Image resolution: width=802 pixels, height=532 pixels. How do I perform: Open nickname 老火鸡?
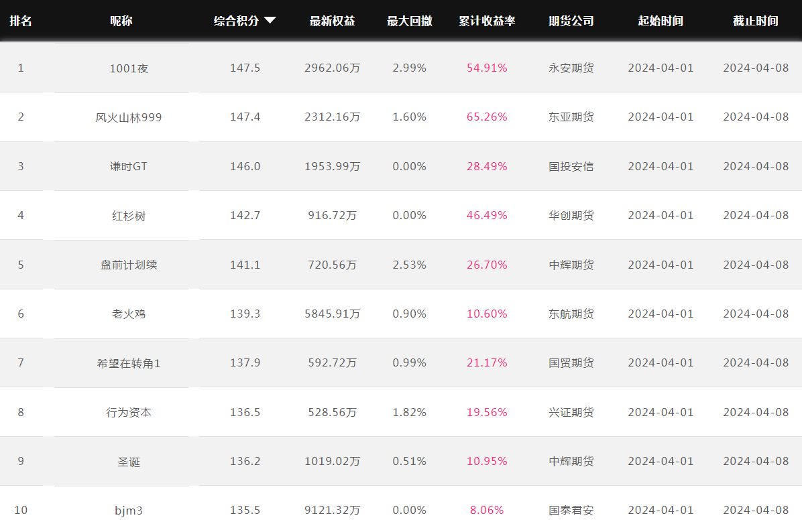129,314
